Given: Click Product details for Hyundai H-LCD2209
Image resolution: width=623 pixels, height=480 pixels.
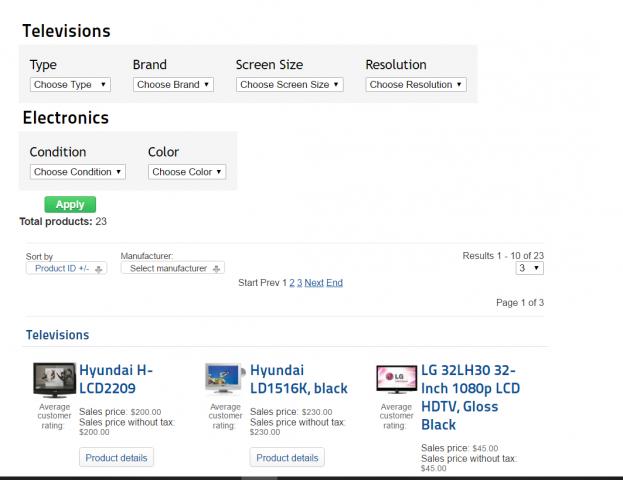Looking at the screenshot, I should click(x=116, y=458).
